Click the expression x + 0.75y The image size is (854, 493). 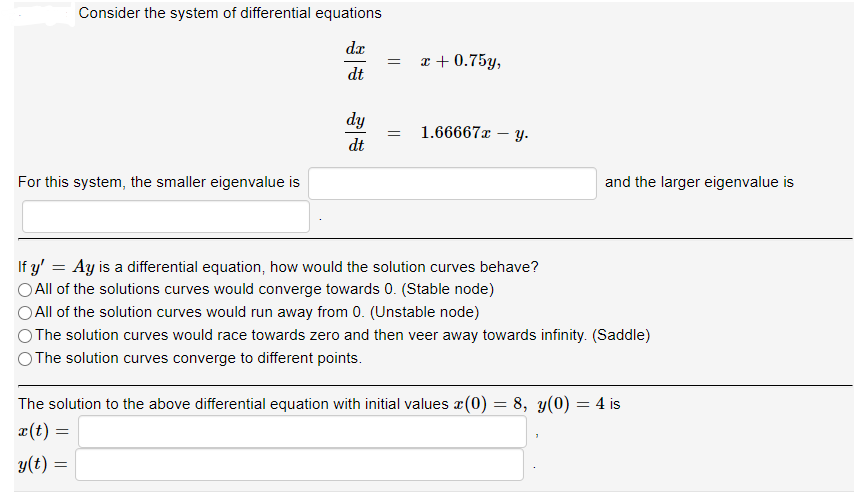461,61
